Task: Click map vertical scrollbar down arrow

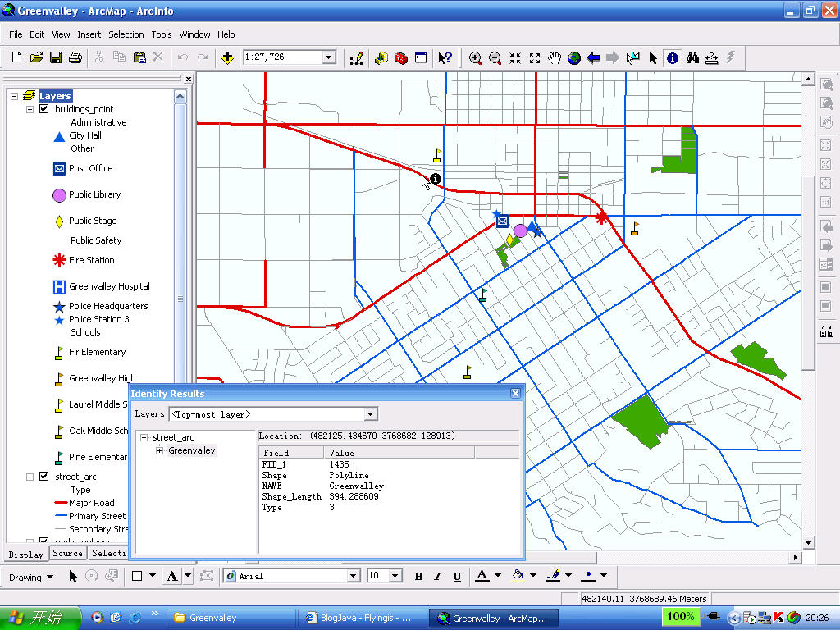Action: click(808, 543)
